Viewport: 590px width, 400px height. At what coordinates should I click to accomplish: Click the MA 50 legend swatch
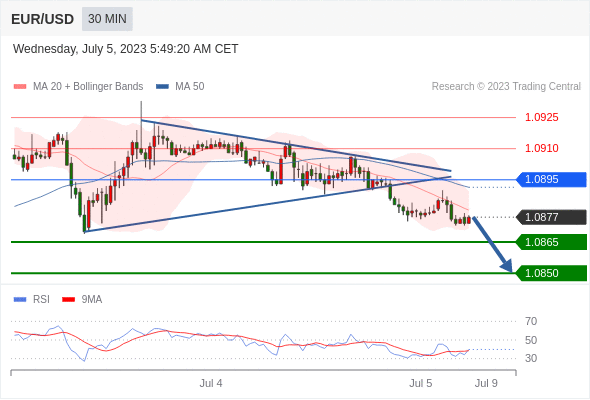pyautogui.click(x=162, y=87)
